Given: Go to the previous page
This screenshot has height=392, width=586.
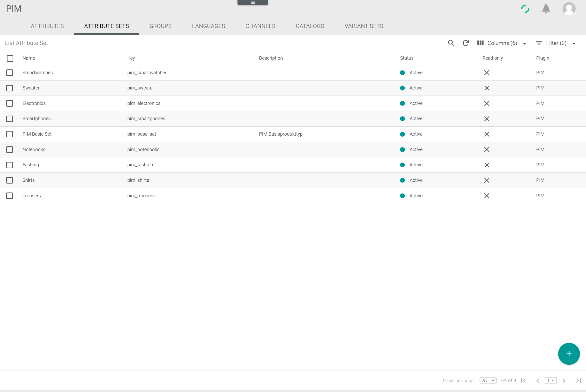Looking at the screenshot, I should pyautogui.click(x=537, y=380).
